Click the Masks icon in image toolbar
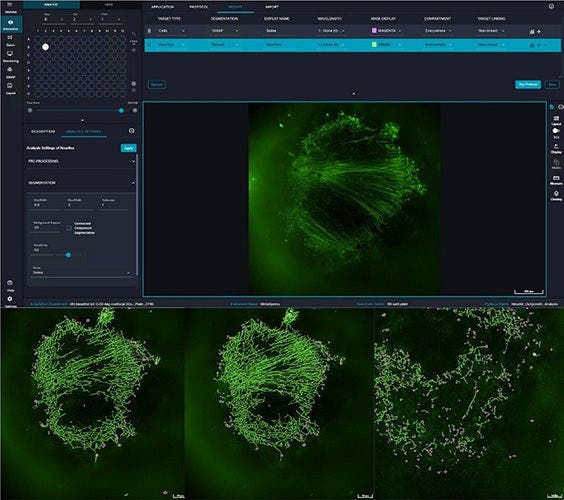Image resolution: width=564 pixels, height=500 pixels. coord(556,164)
